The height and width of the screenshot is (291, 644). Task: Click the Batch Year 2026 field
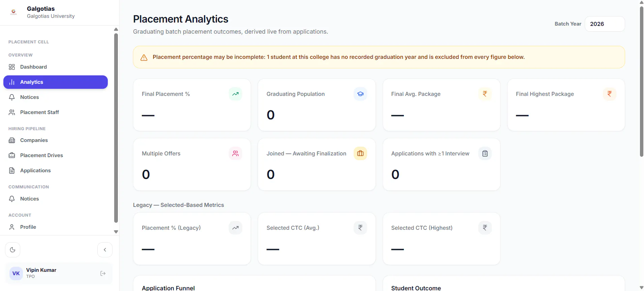[605, 24]
